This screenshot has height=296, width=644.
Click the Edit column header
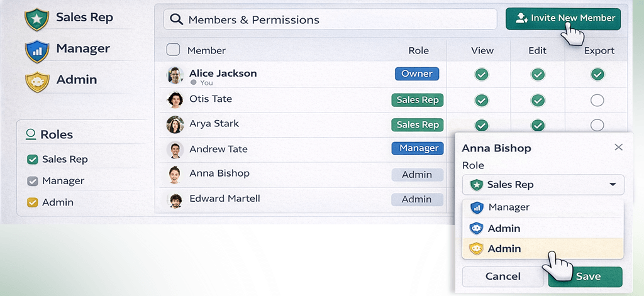pos(537,51)
